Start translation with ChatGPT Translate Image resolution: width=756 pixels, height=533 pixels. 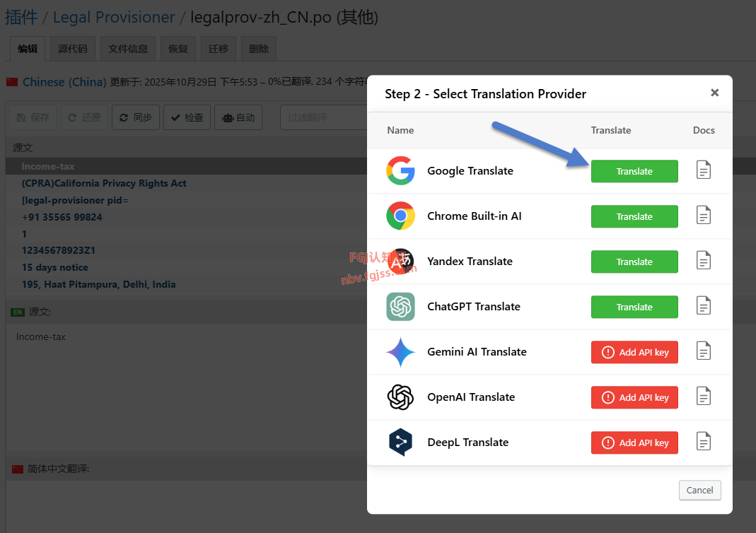[634, 307]
